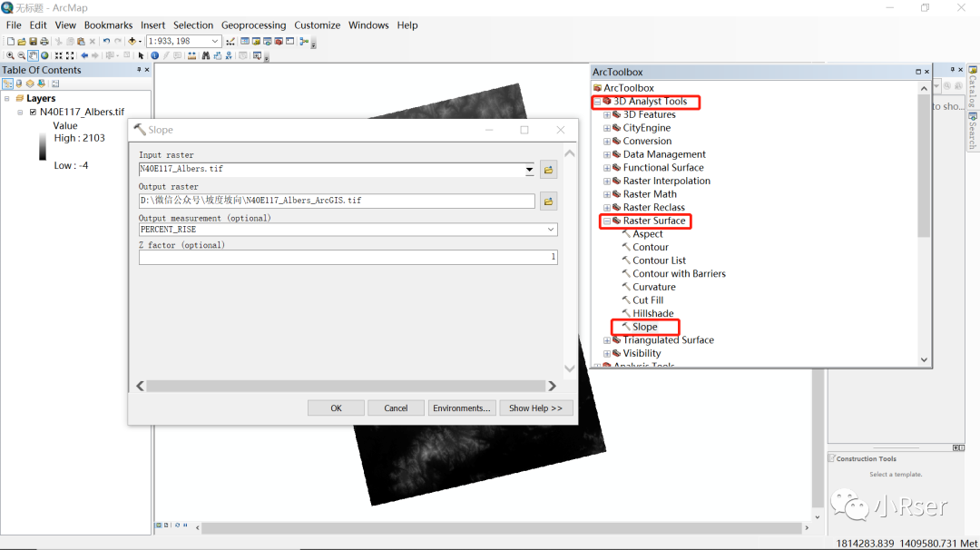Expand the 3D Features toolset
Image resolution: width=980 pixels, height=550 pixels.
coord(607,115)
